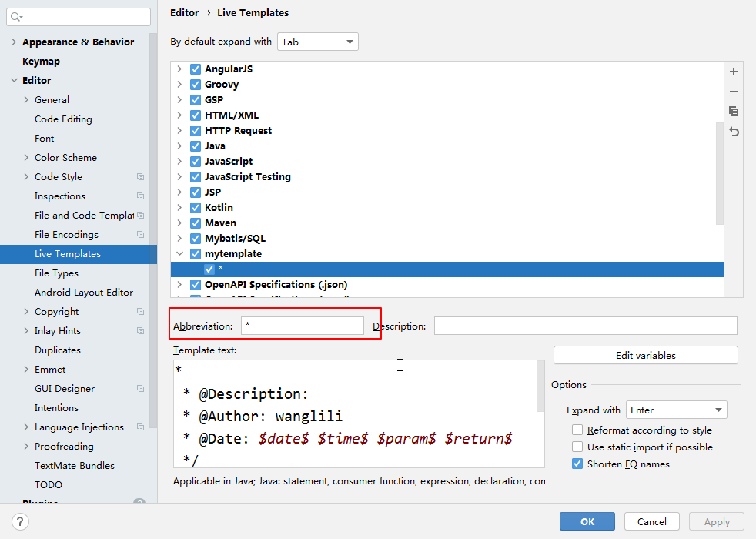This screenshot has height=539, width=756.
Task: Click the Abbreviation input field
Action: tap(303, 326)
